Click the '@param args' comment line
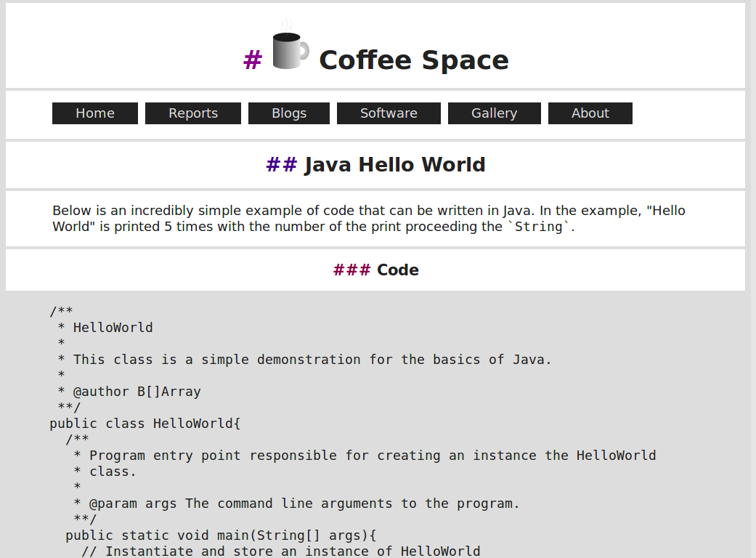The height and width of the screenshot is (558, 756). (x=296, y=504)
